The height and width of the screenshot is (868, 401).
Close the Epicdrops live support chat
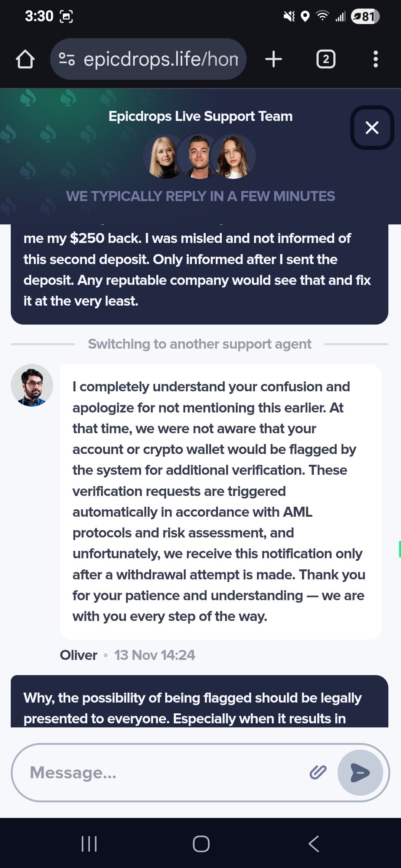click(x=372, y=128)
